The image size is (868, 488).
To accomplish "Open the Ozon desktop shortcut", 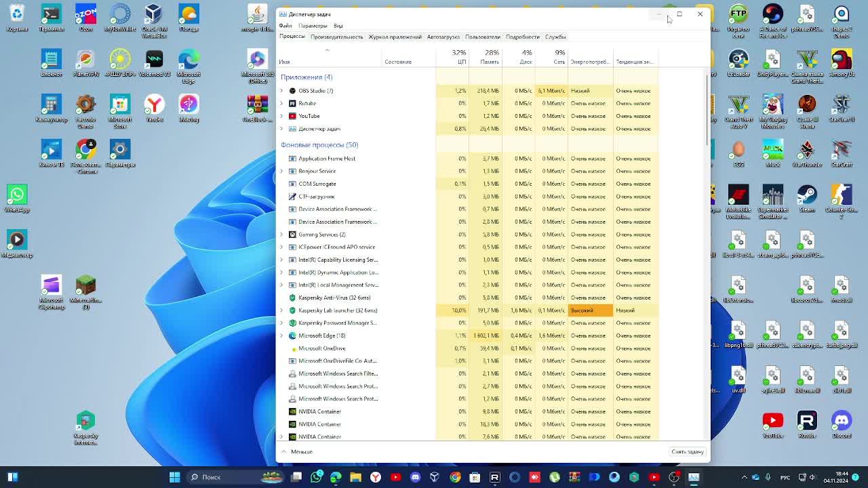I will tap(85, 18).
